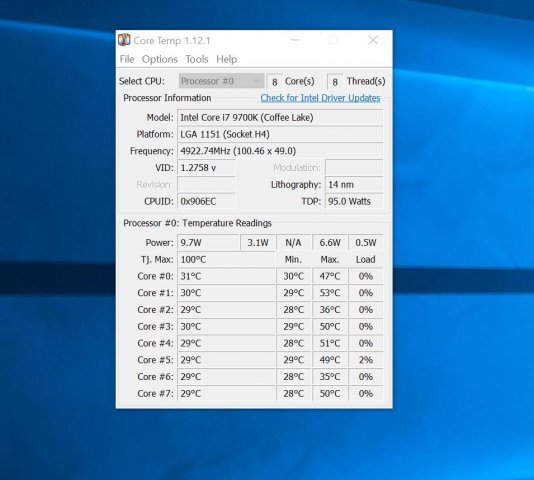Open the Tools menu
This screenshot has height=480, width=534.
(x=197, y=59)
